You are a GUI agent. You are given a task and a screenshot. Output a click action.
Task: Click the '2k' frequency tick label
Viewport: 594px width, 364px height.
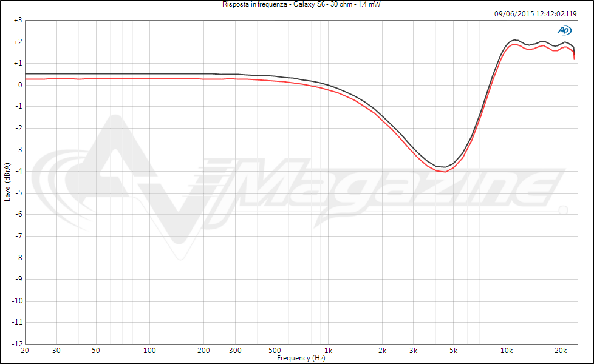coord(382,351)
